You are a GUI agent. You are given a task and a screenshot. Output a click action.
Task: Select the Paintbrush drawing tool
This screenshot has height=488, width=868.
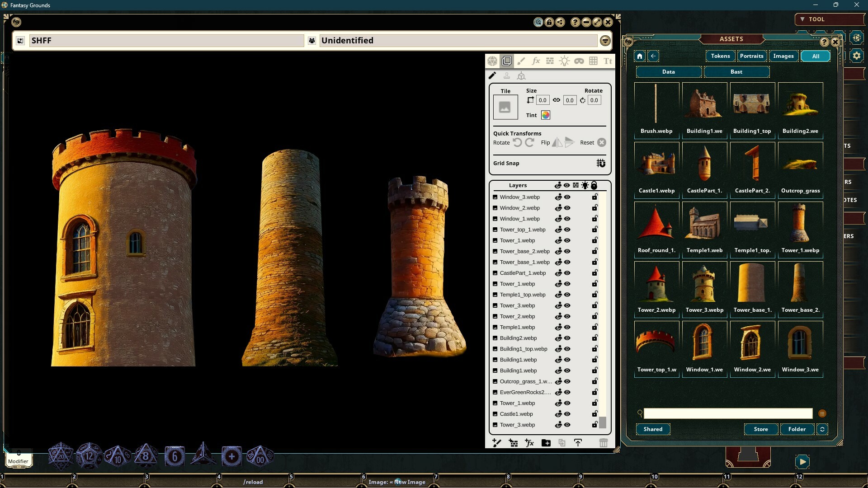coord(521,61)
